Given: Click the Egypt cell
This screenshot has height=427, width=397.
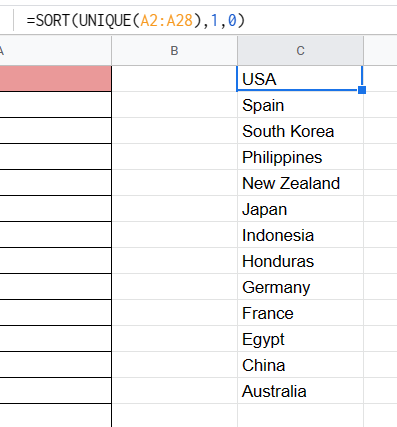Looking at the screenshot, I should pyautogui.click(x=300, y=339).
